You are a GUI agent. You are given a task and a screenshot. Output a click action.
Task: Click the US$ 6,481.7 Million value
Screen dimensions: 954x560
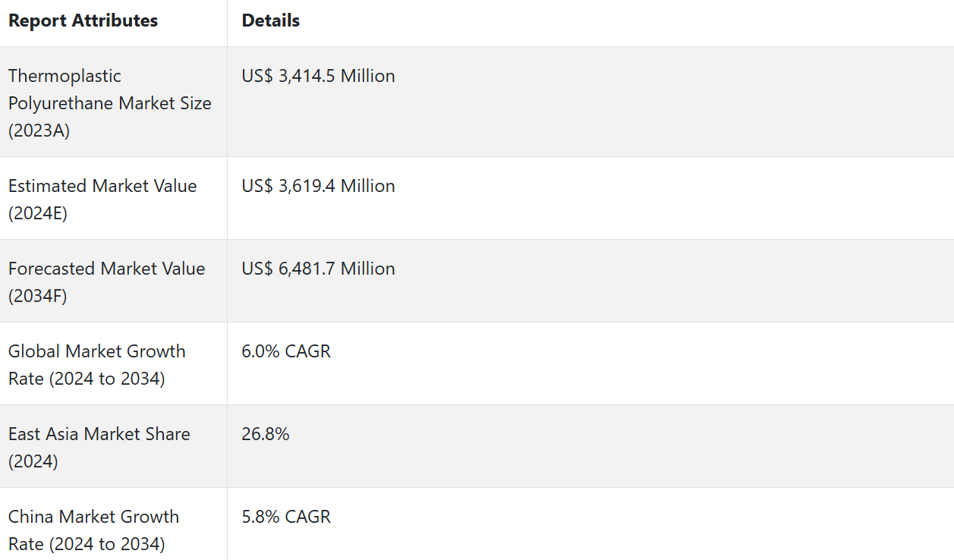pyautogui.click(x=318, y=269)
